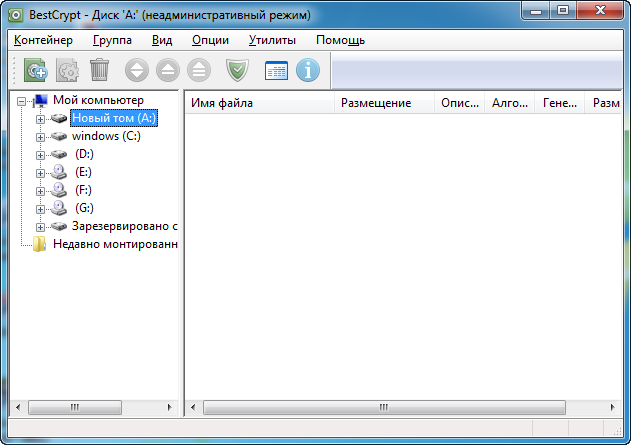
Task: Click the gray up-down arrows mount icon
Action: click(x=137, y=70)
